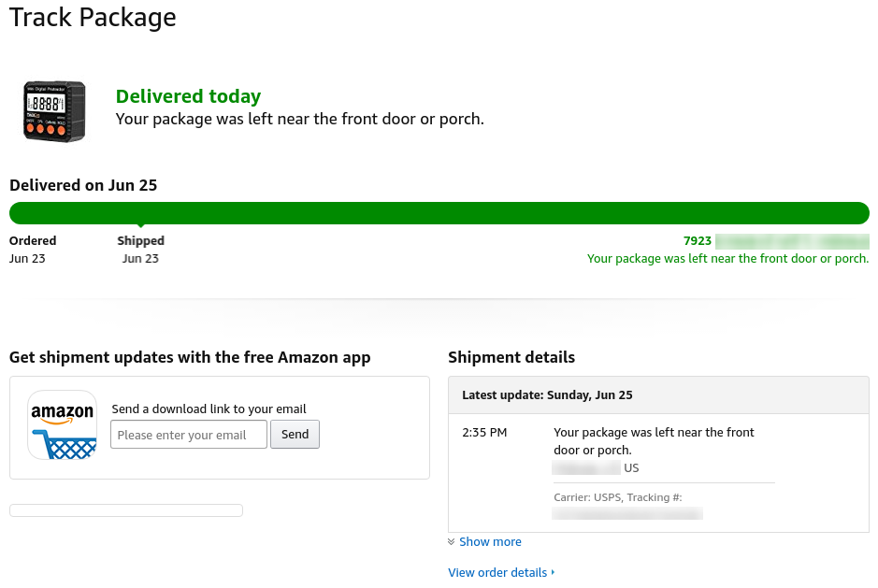Open the View order details link
This screenshot has width=878, height=588.
coord(497,572)
